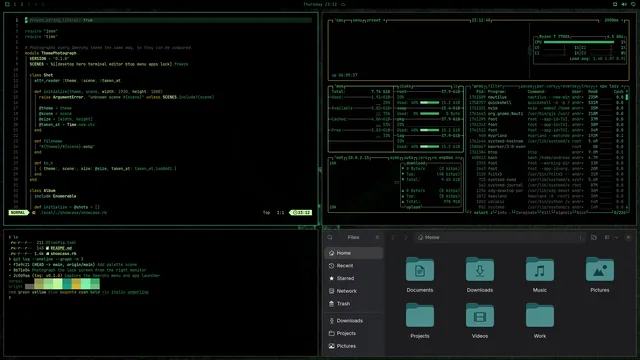This screenshot has width=640, height=360.
Task: Open the btop menu option
Action: (x=358, y=20)
